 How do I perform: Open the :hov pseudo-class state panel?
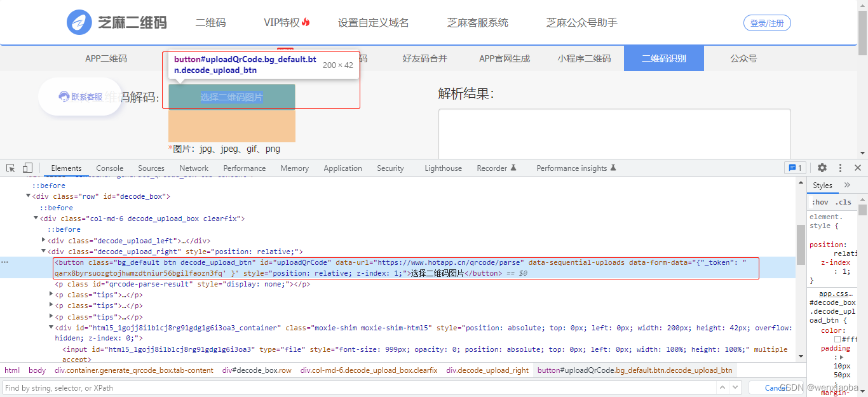click(820, 201)
